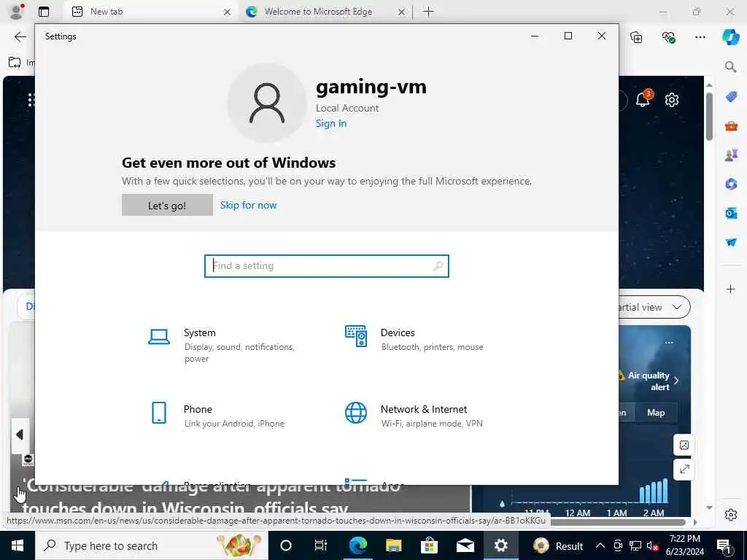This screenshot has height=560, width=747.
Task: Click the Type here to search box
Action: (x=152, y=545)
